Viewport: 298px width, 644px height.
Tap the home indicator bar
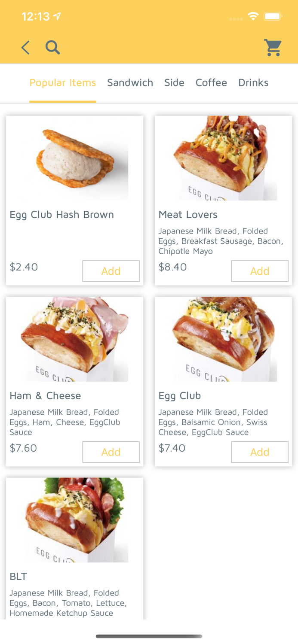pyautogui.click(x=149, y=637)
